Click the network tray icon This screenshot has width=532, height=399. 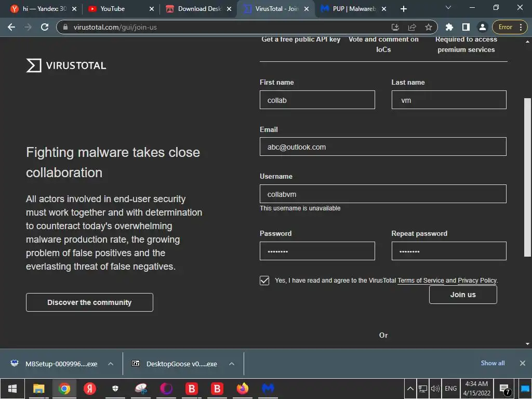pos(423,389)
